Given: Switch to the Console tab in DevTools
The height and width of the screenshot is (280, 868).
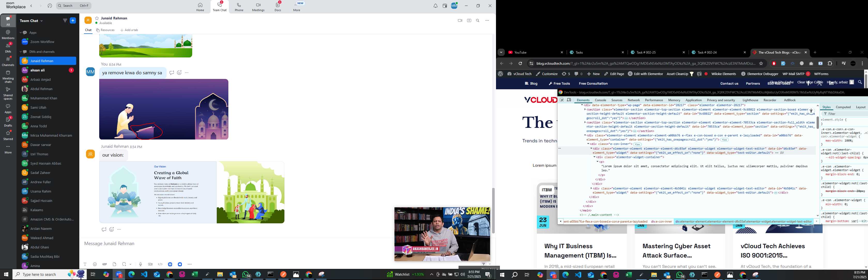Looking at the screenshot, I should [600, 100].
